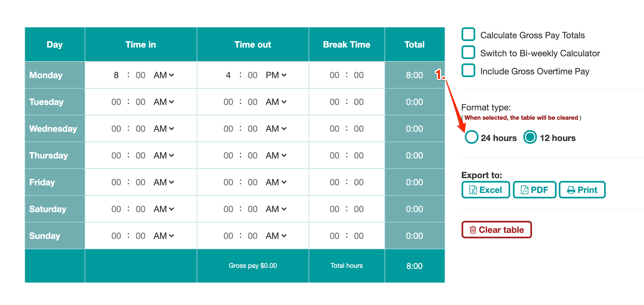Viewport: 644px width, 305px height.
Task: Click Tuesday Break Time minutes field
Action: click(x=359, y=102)
